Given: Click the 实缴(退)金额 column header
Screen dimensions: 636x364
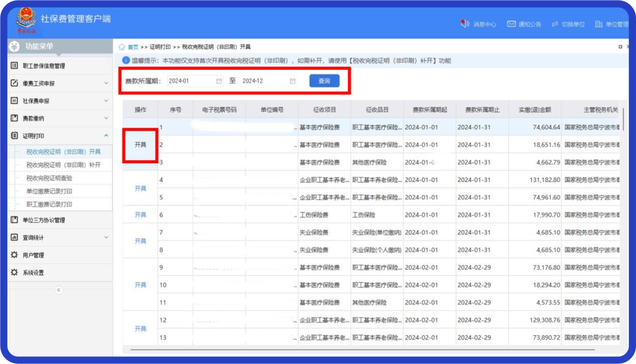Looking at the screenshot, I should 535,110.
